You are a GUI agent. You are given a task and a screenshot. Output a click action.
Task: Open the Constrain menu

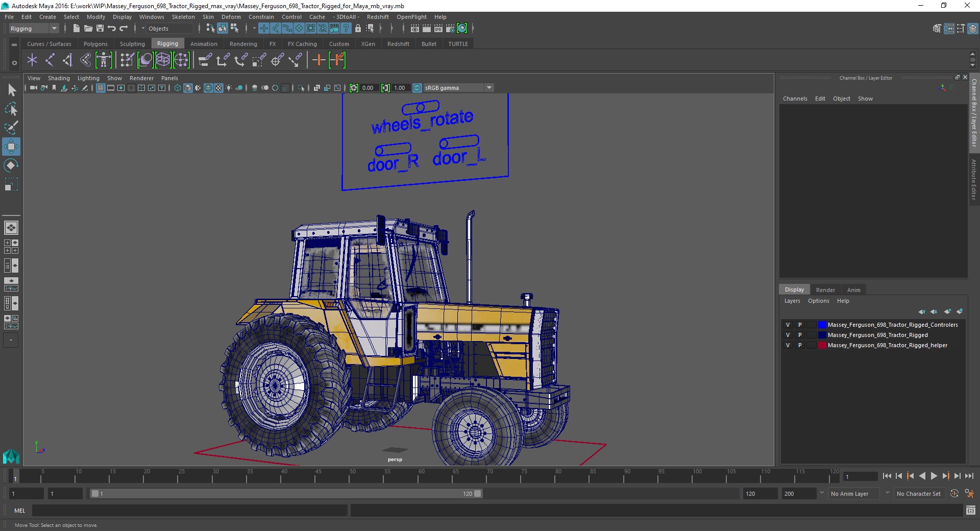tap(261, 17)
